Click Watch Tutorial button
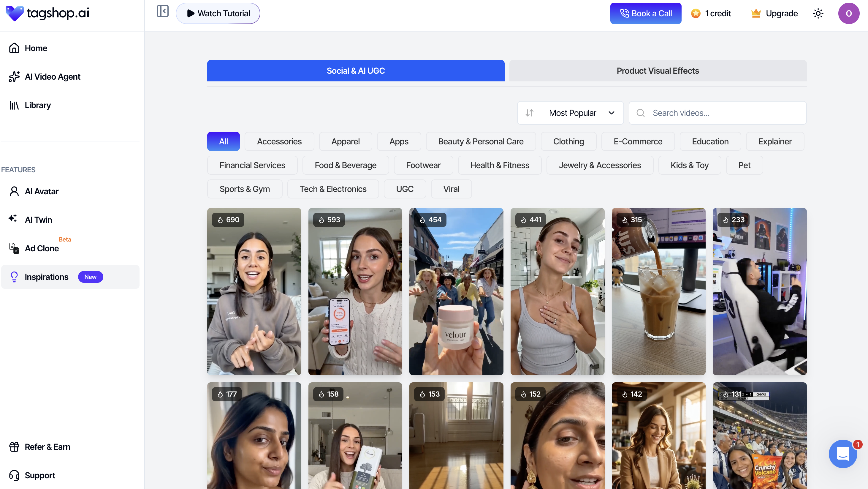The image size is (868, 489). point(218,13)
